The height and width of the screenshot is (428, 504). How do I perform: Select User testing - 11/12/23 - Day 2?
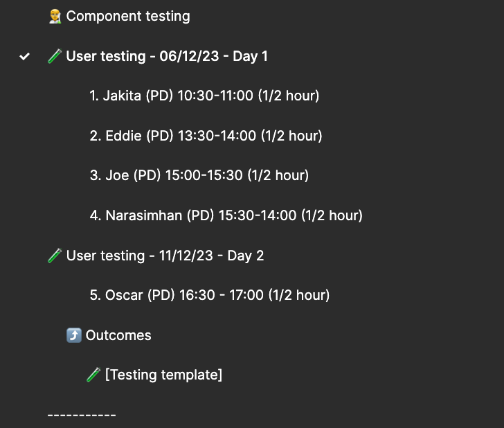click(165, 256)
